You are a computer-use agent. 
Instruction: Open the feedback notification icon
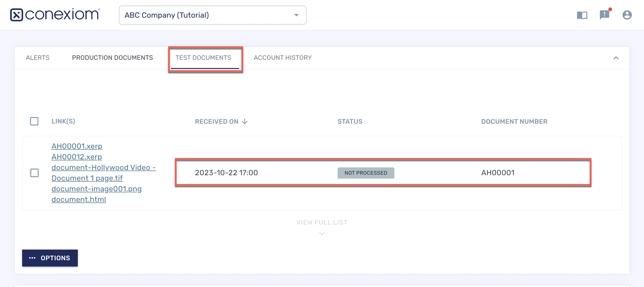point(604,15)
